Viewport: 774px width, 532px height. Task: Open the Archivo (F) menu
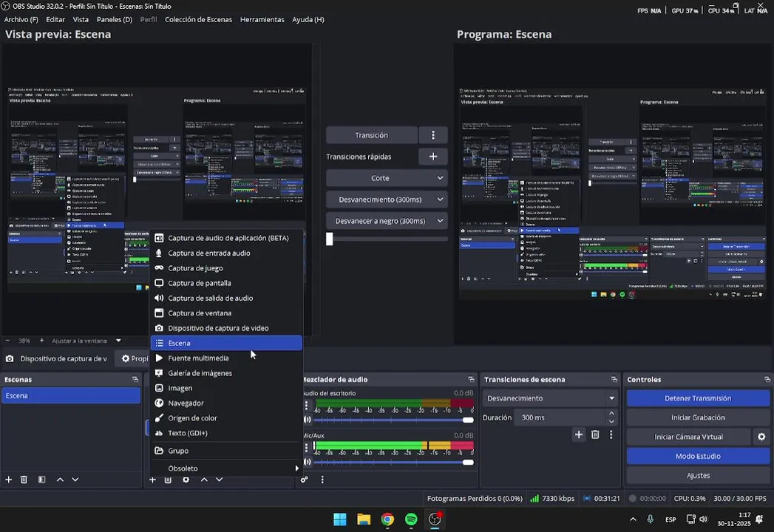tap(21, 20)
